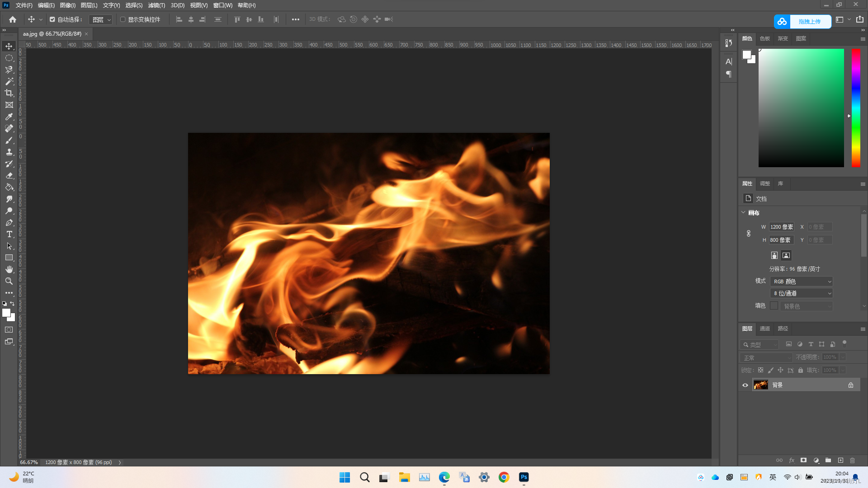868x488 pixels.
Task: Delete layer using the trash icon
Action: click(852, 460)
